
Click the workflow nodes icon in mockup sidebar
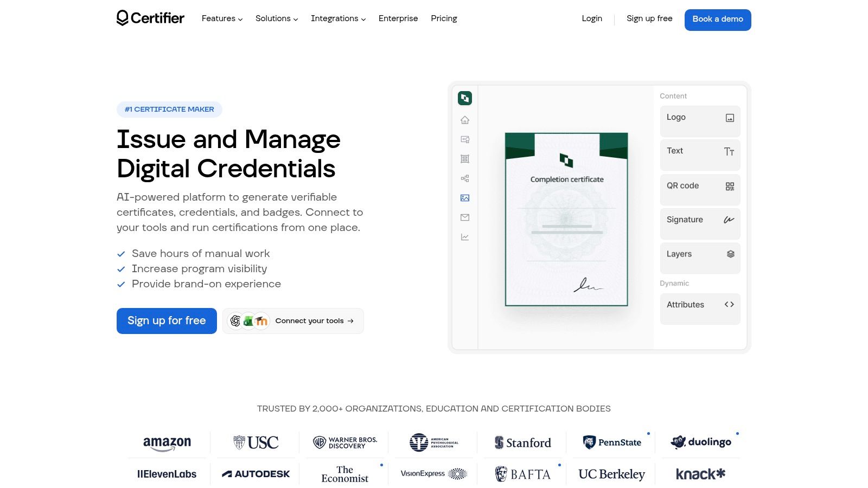click(x=465, y=178)
